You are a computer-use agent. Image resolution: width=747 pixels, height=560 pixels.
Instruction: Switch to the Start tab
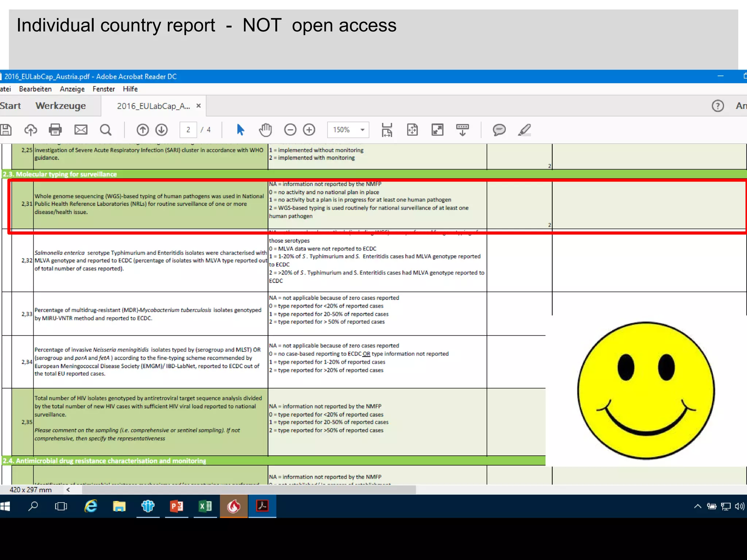(x=11, y=106)
